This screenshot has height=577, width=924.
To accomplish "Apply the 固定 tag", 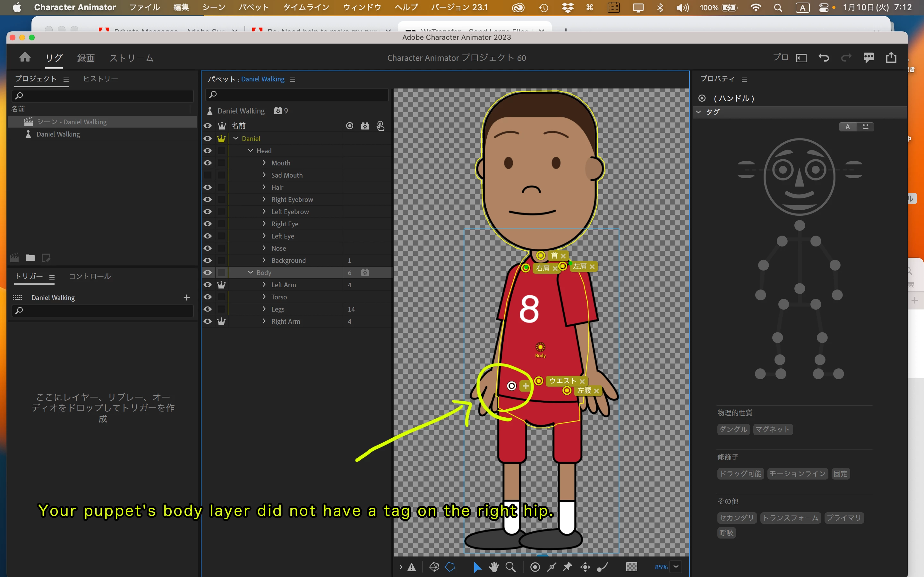I will click(840, 473).
